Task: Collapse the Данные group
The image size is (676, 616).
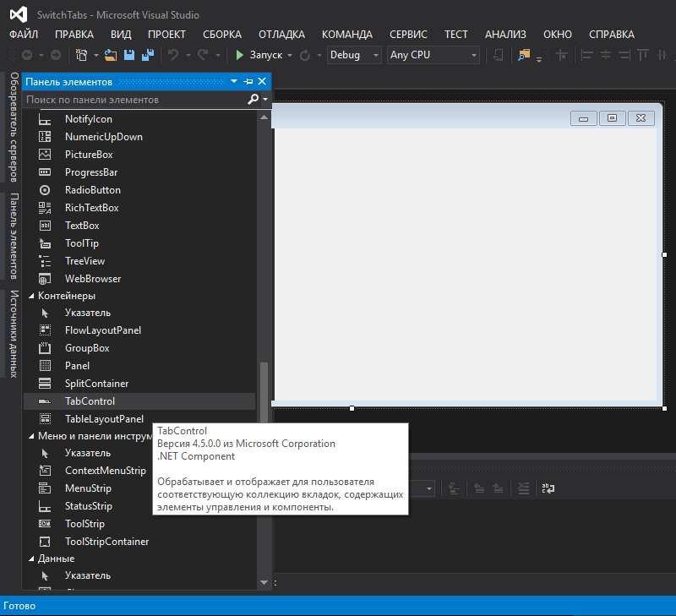Action: coord(31,559)
